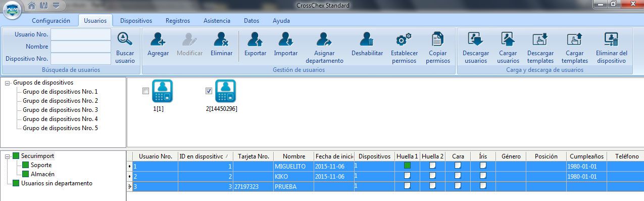Click the PRUEBA name cell
Screen dimensions: 644x201
(x=293, y=186)
